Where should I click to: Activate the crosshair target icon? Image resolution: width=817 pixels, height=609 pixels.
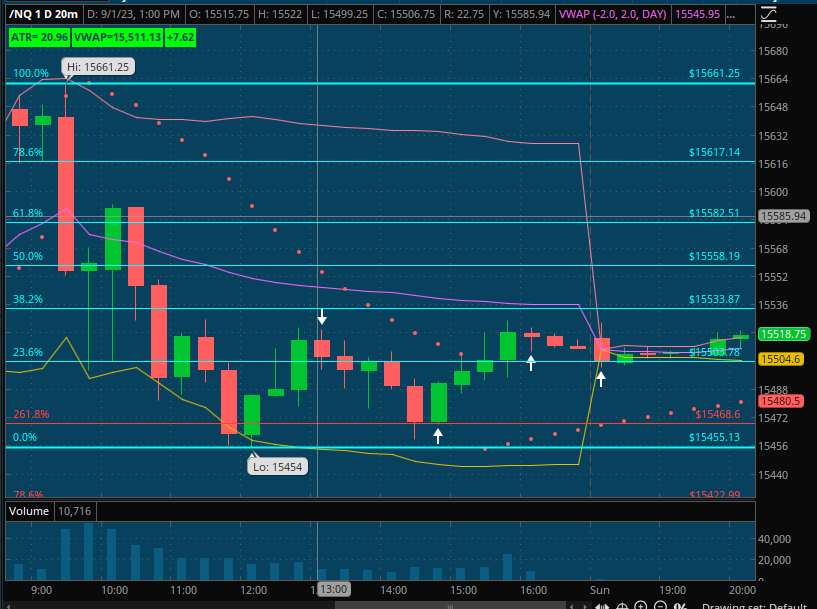tap(622, 605)
